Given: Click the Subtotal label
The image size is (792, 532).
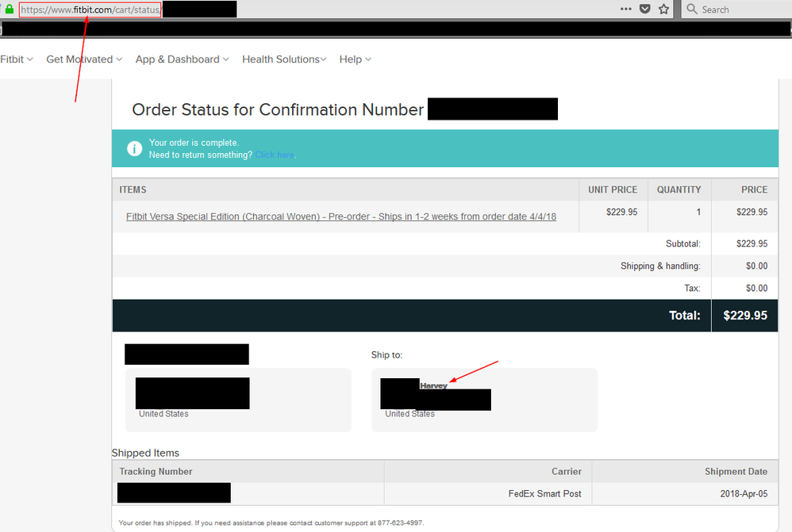Looking at the screenshot, I should point(683,243).
